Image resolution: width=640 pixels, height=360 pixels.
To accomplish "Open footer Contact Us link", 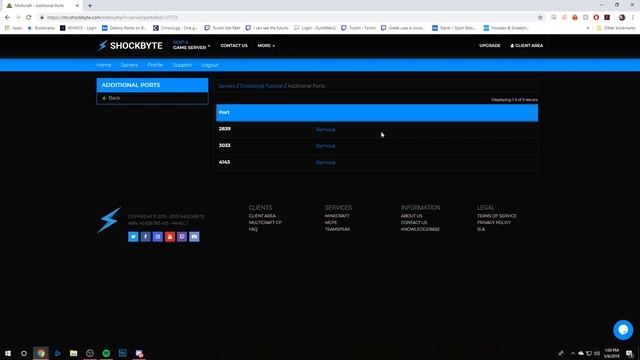I will pos(414,222).
